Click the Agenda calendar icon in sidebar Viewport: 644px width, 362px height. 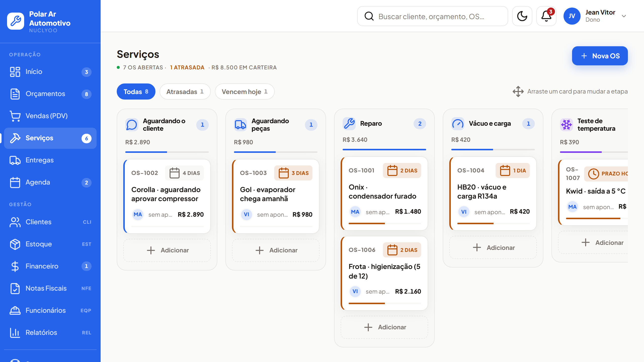15,182
